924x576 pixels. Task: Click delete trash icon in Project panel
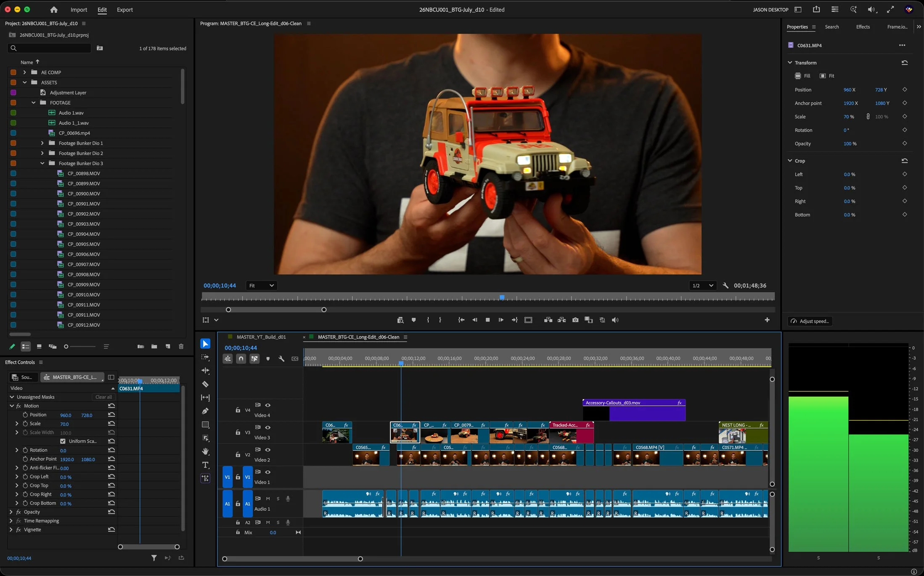click(181, 347)
